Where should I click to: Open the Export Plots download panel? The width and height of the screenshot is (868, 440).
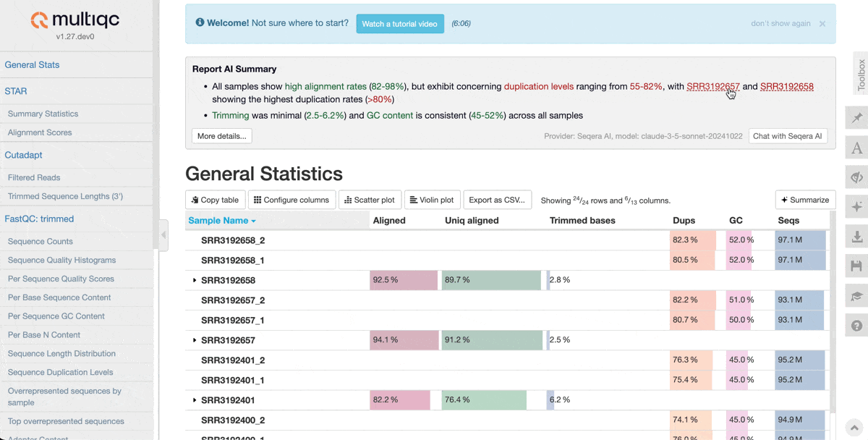click(856, 237)
